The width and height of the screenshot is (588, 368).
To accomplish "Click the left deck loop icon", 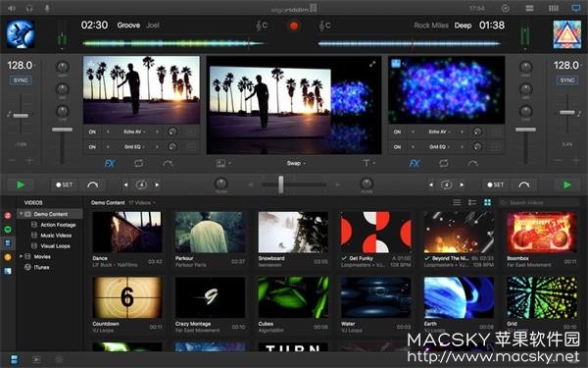I will (x=139, y=163).
